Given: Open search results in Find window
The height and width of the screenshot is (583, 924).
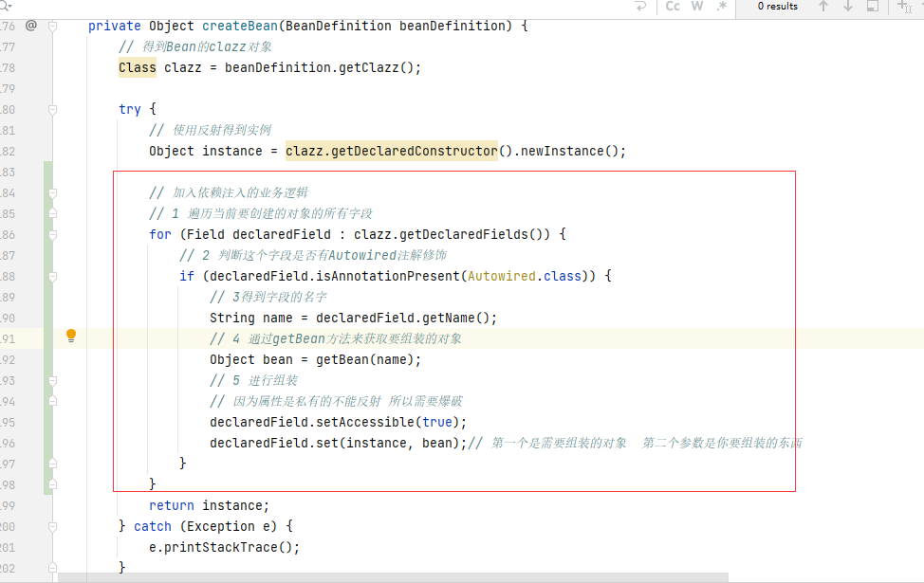Looking at the screenshot, I should (x=872, y=7).
